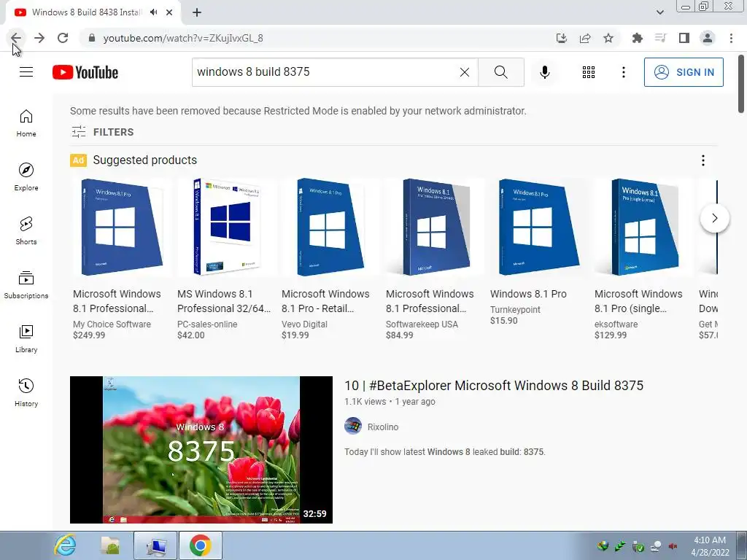Click the padlock site info icon
The image size is (747, 560).
point(91,38)
